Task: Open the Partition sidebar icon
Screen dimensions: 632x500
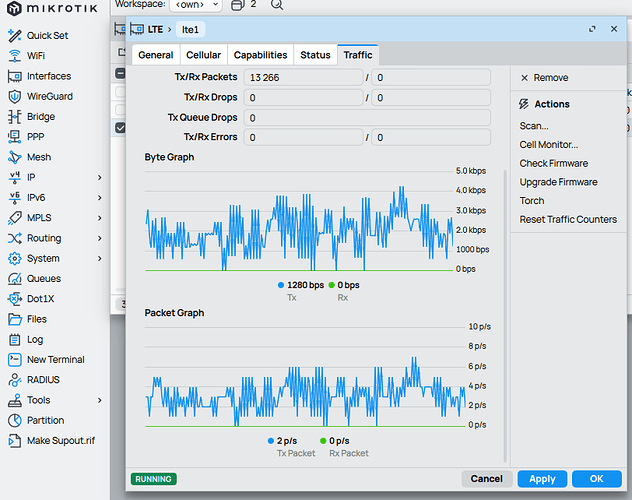Action: click(x=15, y=421)
